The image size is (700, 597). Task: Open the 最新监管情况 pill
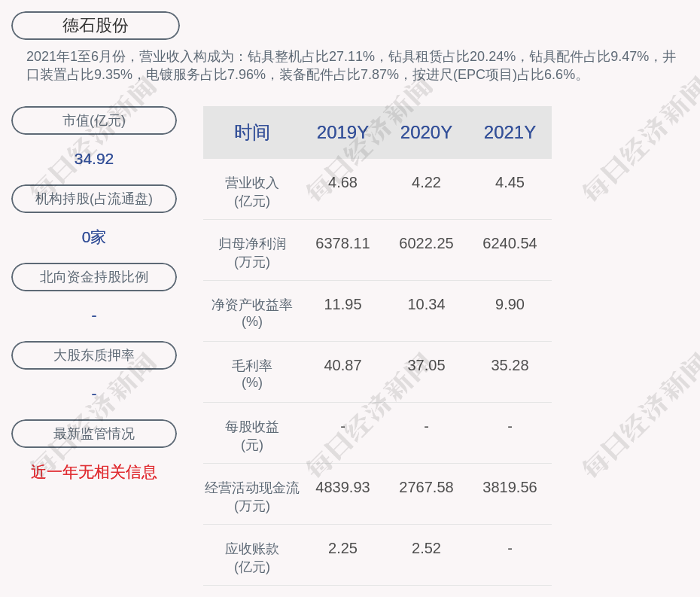pos(94,434)
